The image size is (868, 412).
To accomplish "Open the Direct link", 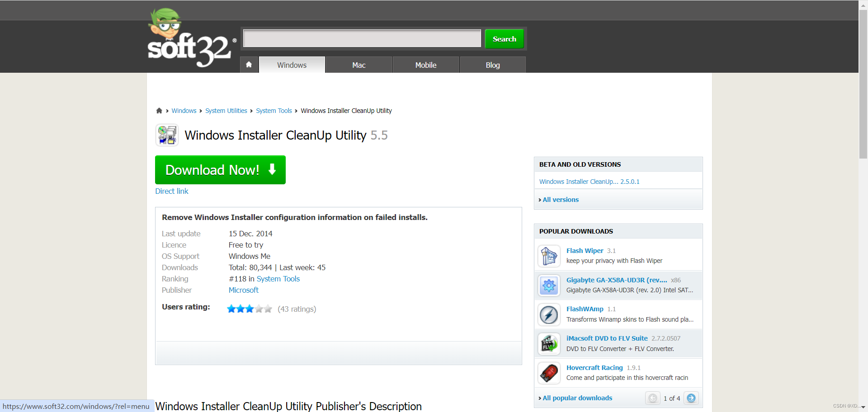I will [171, 191].
